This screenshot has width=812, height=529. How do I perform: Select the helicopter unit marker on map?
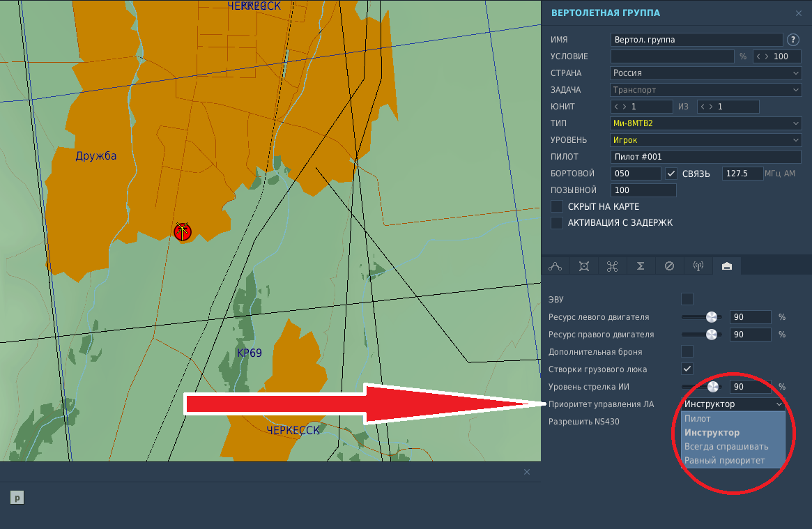click(183, 231)
